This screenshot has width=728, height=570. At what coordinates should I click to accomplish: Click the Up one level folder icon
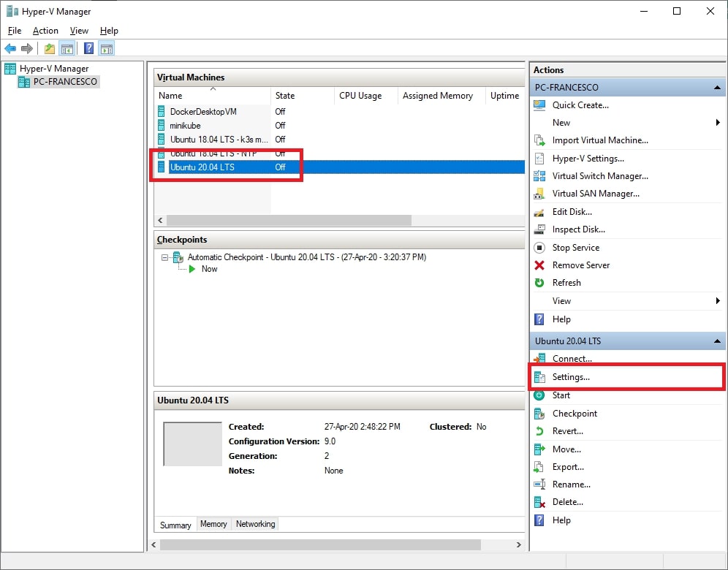click(x=50, y=48)
